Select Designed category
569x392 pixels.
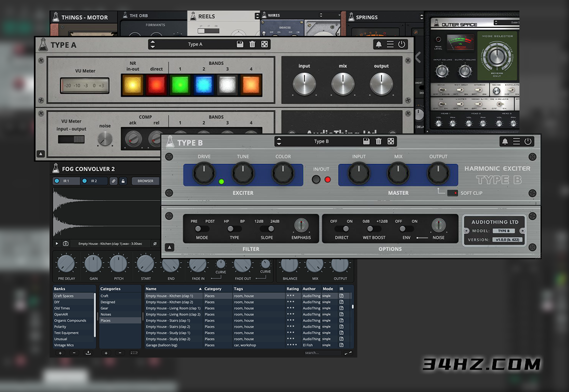(120, 302)
